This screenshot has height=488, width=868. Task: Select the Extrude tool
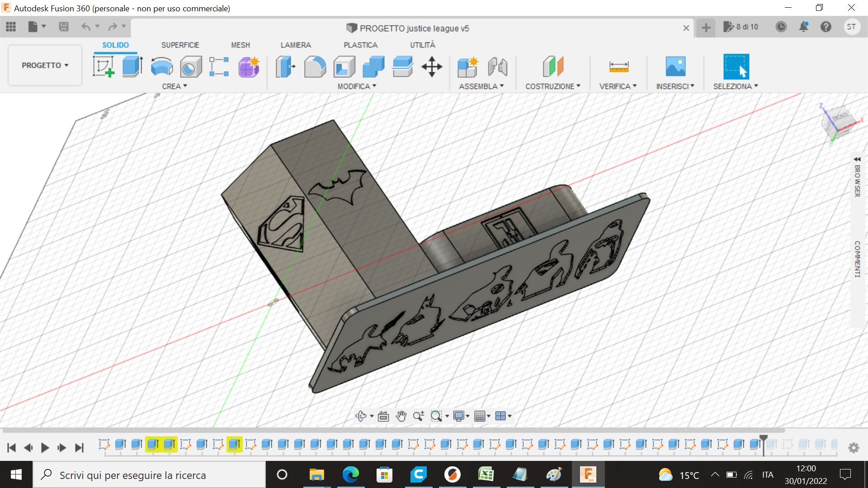(x=132, y=66)
